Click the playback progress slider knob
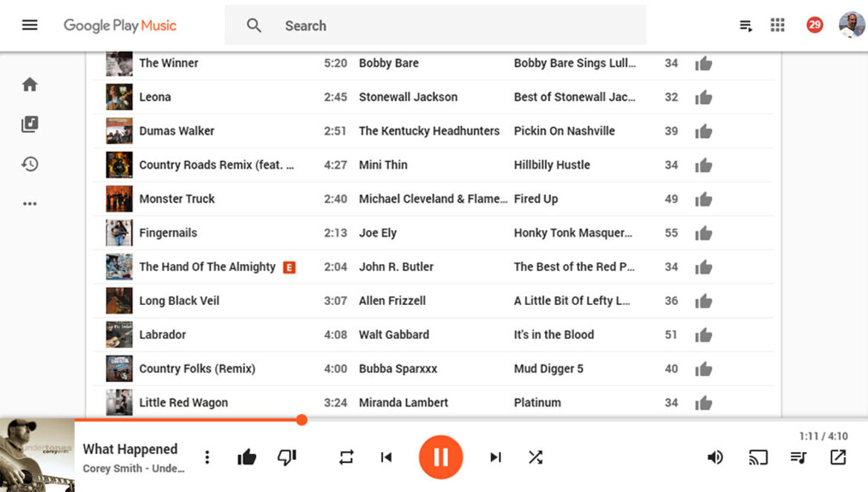The height and width of the screenshot is (492, 868). [x=301, y=420]
